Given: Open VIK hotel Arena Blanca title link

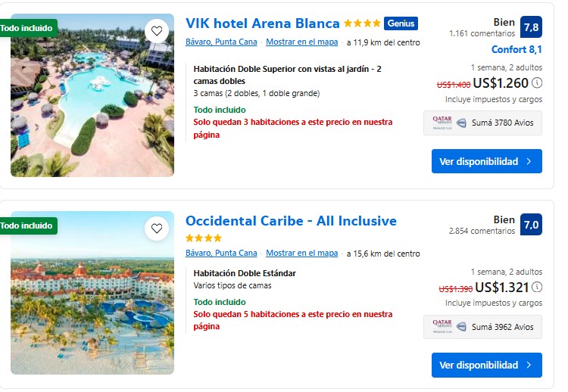Looking at the screenshot, I should pyautogui.click(x=262, y=23).
